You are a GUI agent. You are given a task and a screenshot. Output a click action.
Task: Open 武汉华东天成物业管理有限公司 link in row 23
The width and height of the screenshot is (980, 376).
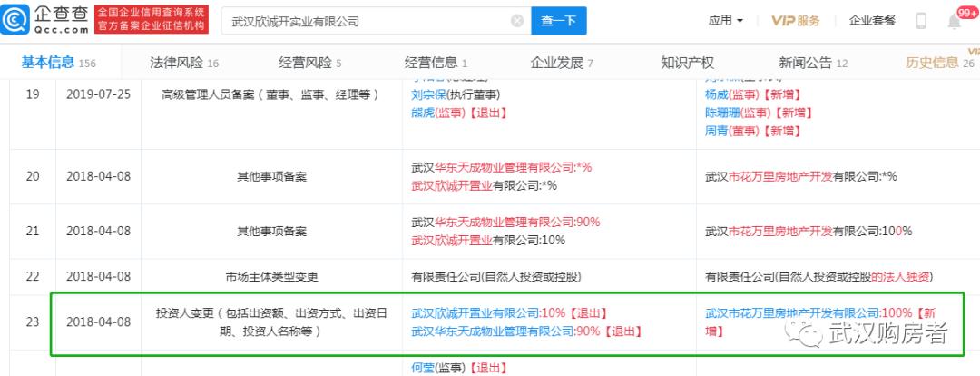(x=493, y=331)
